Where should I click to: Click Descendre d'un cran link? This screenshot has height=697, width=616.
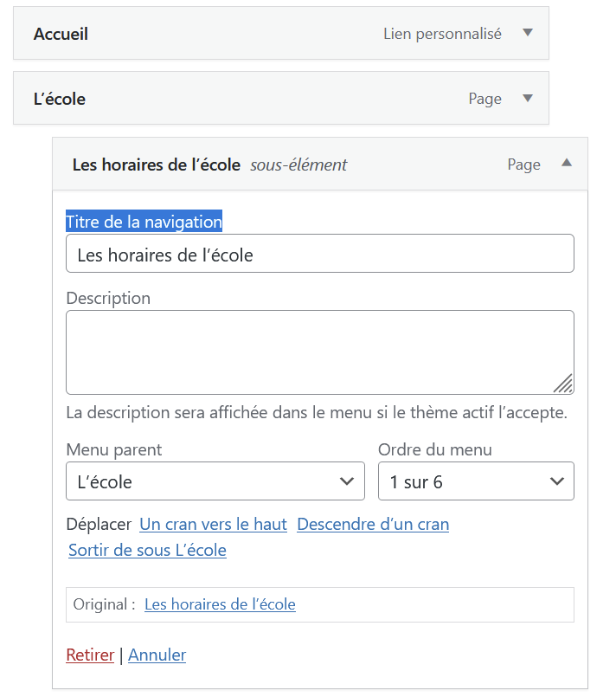[x=373, y=524]
